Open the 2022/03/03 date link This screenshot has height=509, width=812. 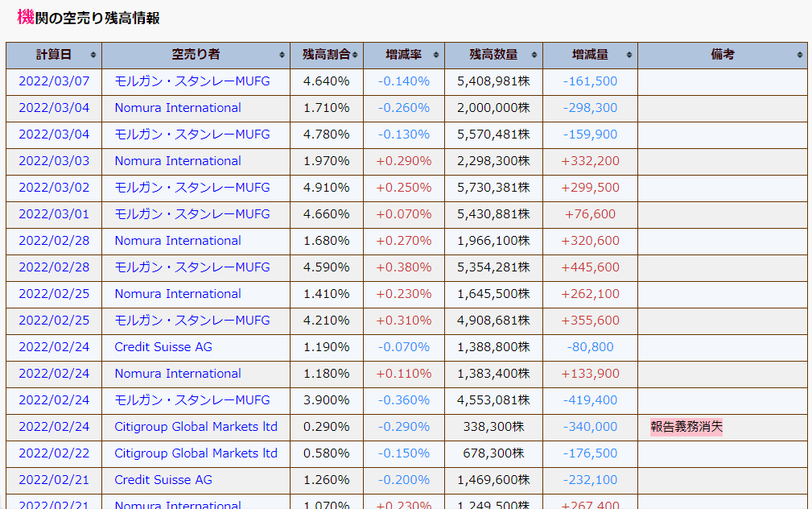click(x=54, y=161)
